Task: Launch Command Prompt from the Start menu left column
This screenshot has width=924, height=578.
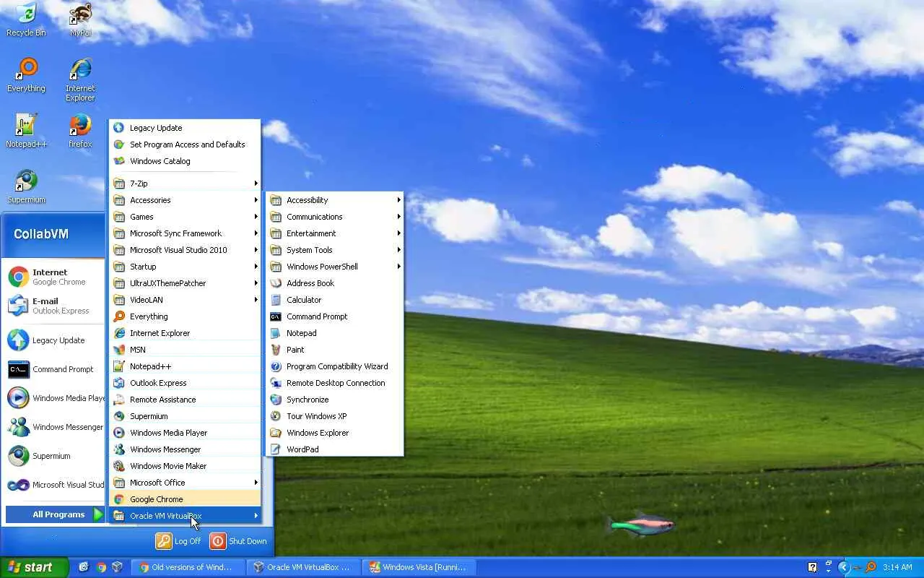Action: (x=55, y=369)
